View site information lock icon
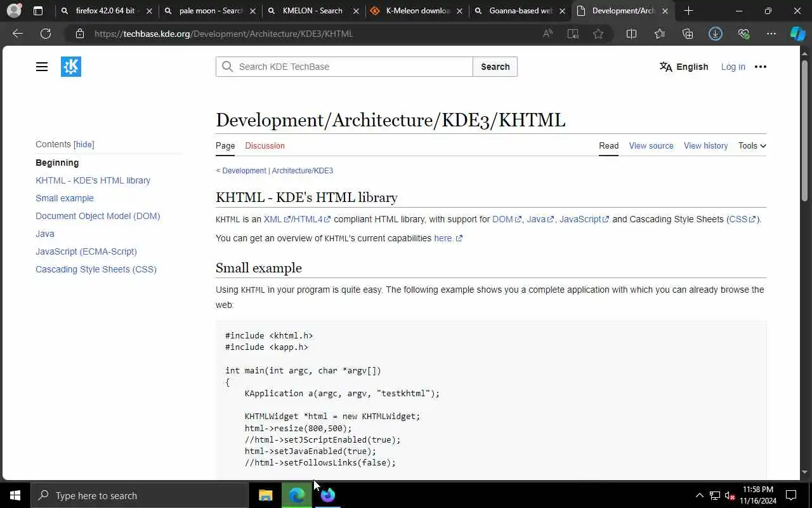Image resolution: width=812 pixels, height=508 pixels. click(x=79, y=34)
